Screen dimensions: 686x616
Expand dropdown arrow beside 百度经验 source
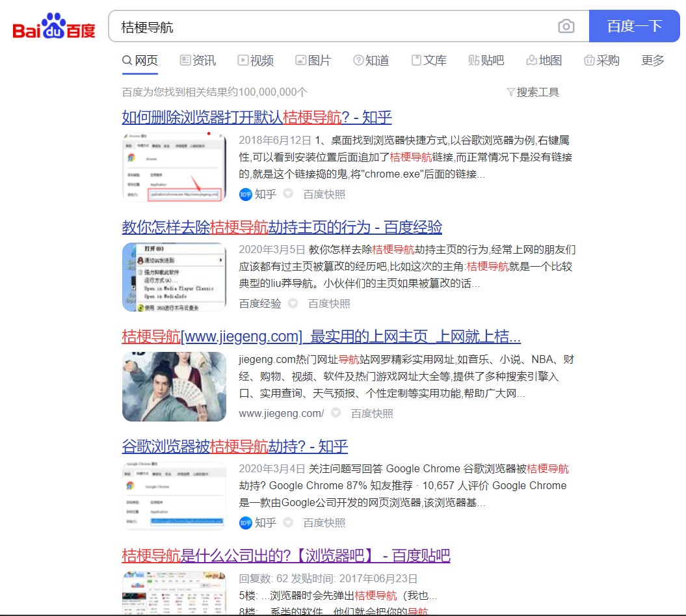[x=293, y=302]
